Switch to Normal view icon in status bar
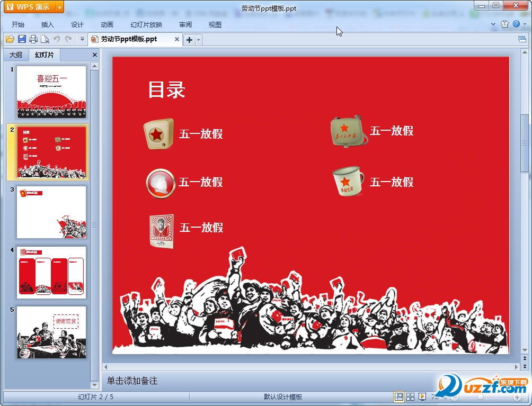This screenshot has height=406, width=532. tap(398, 396)
